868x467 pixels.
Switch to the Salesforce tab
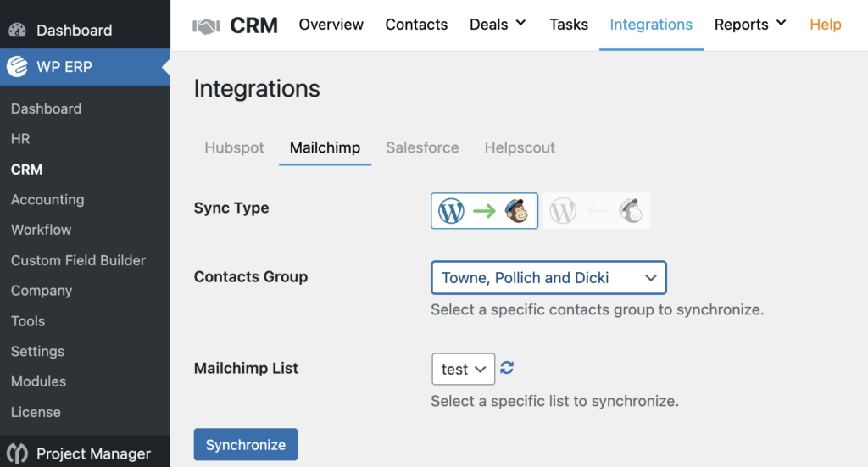click(x=422, y=147)
